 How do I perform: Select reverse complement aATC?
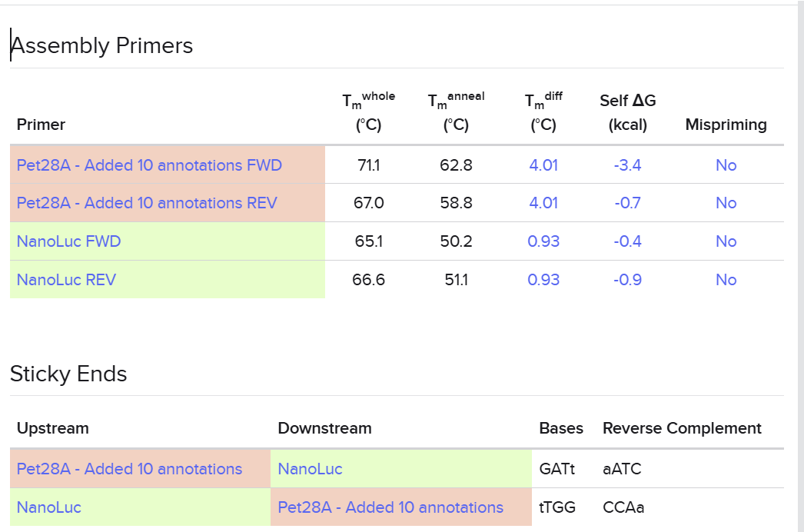click(622, 469)
